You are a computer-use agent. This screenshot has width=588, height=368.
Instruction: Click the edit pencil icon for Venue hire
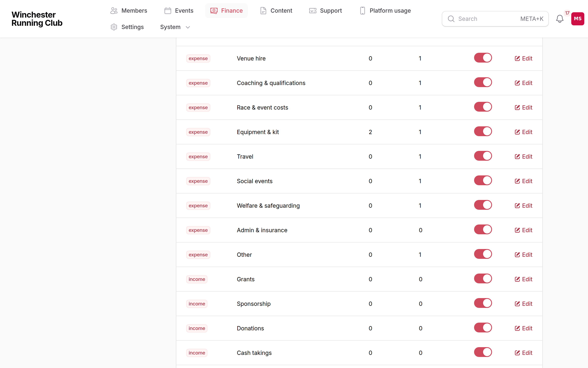point(517,58)
